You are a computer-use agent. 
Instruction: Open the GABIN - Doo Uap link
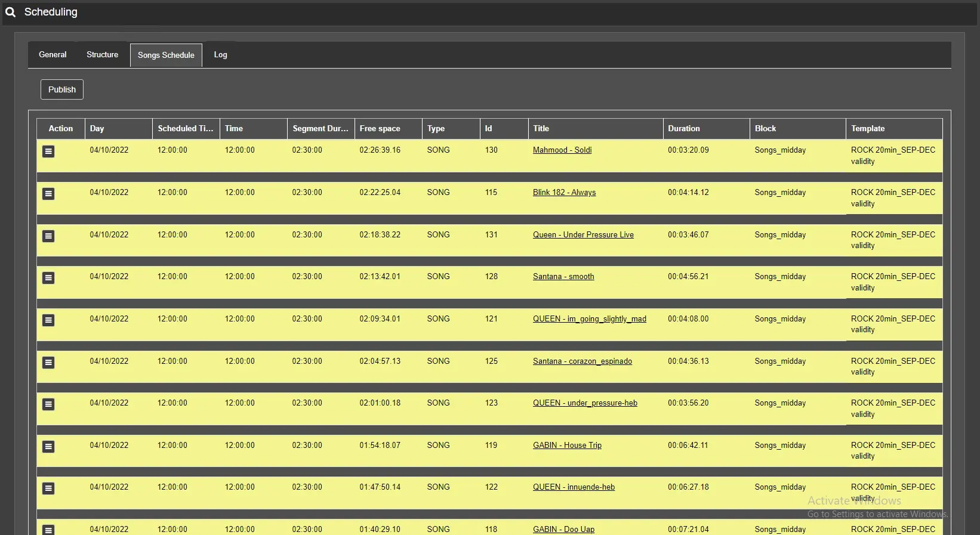click(563, 529)
